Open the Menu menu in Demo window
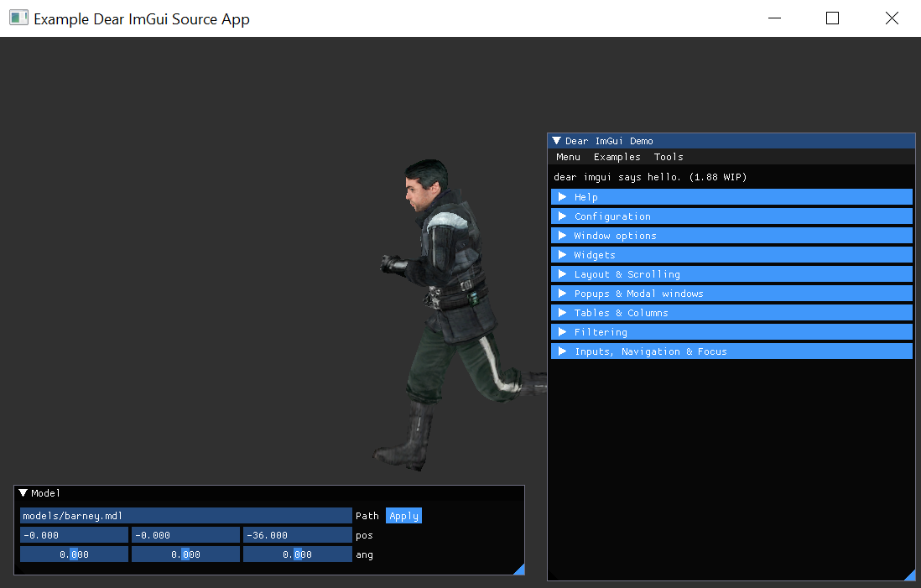 coord(568,157)
